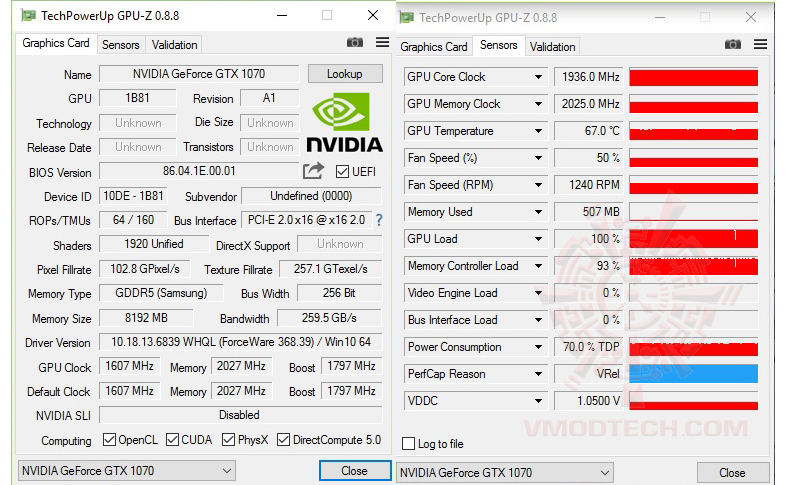Open the Video Engine Load sensor dropdown
800x485 pixels.
[538, 293]
